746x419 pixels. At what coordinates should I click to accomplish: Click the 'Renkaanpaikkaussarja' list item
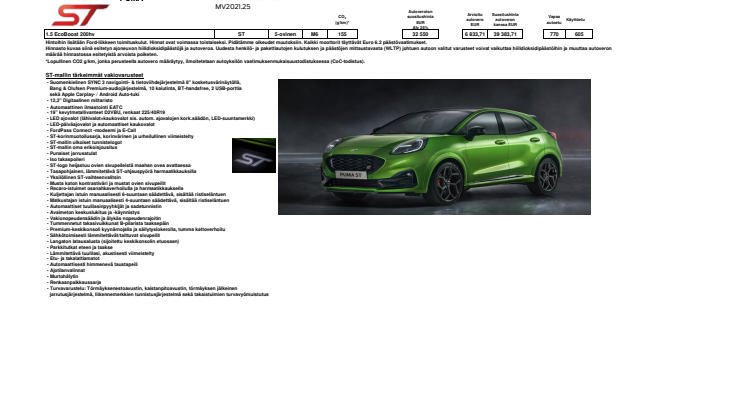coord(74,282)
